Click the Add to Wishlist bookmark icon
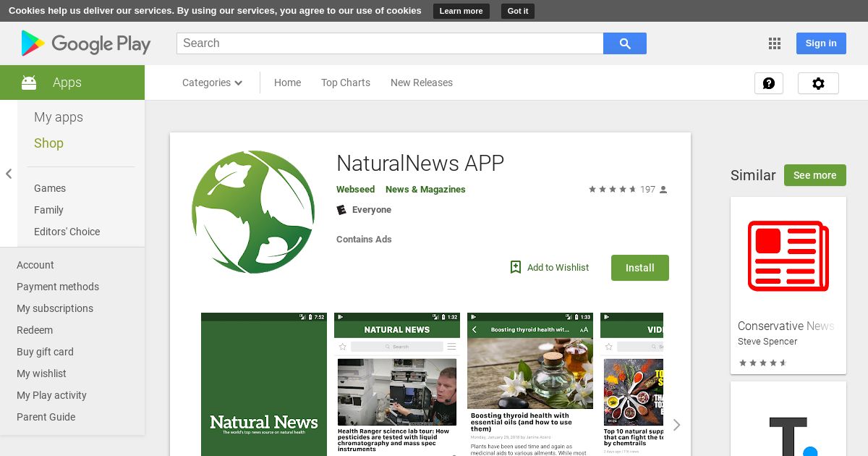The height and width of the screenshot is (456, 868). click(x=516, y=267)
